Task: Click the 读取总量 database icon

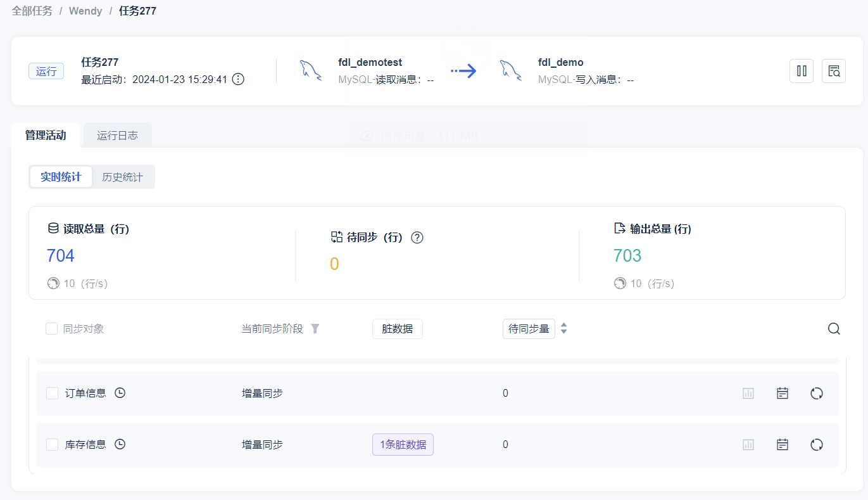Action: 53,229
